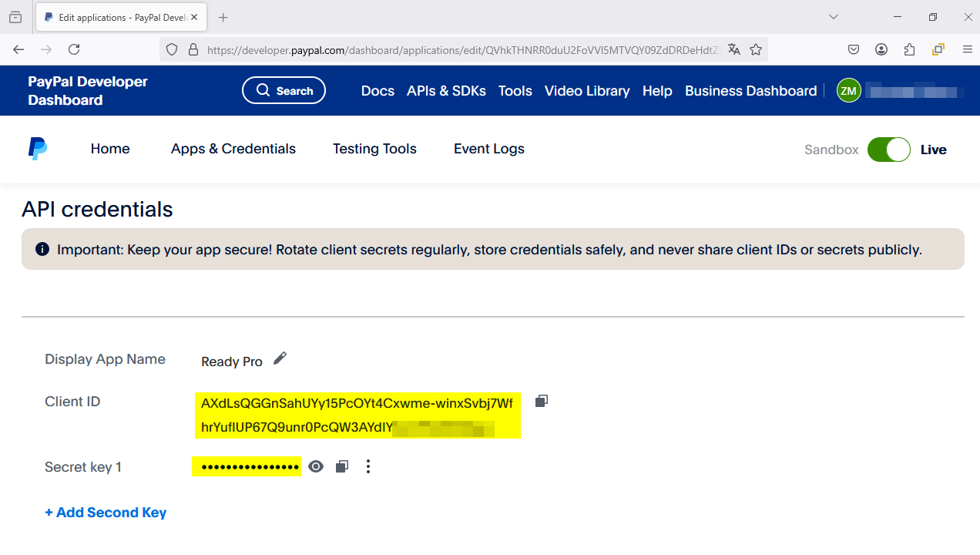
Task: Copy Secret key 1 to clipboard
Action: [x=342, y=466]
